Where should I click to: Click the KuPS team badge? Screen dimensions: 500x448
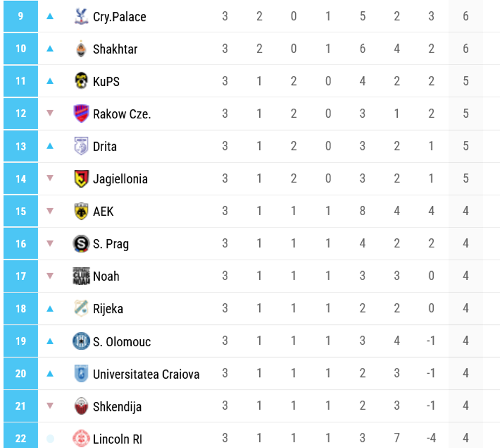click(x=81, y=81)
